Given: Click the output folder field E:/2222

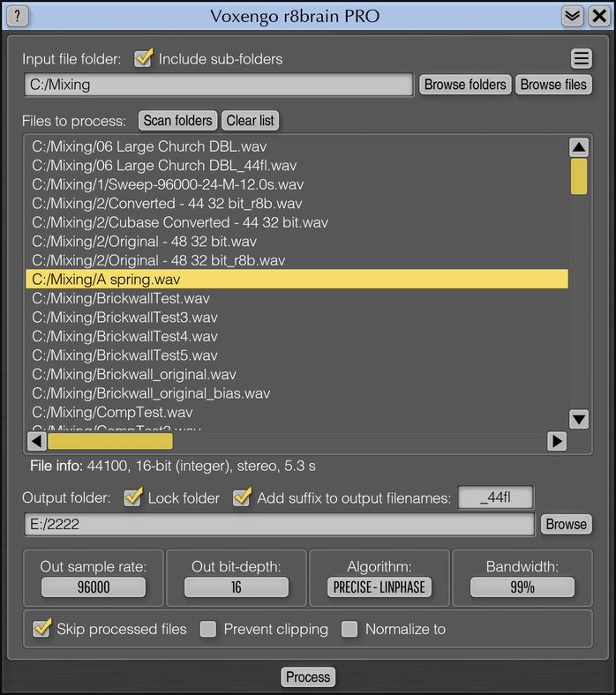Looking at the screenshot, I should tap(280, 525).
